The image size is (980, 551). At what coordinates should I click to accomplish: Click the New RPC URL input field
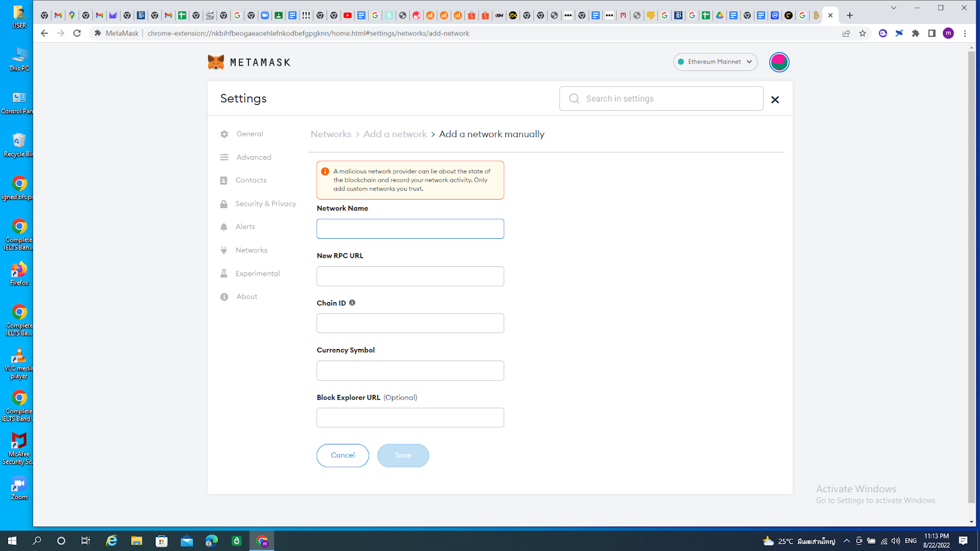pyautogui.click(x=410, y=276)
